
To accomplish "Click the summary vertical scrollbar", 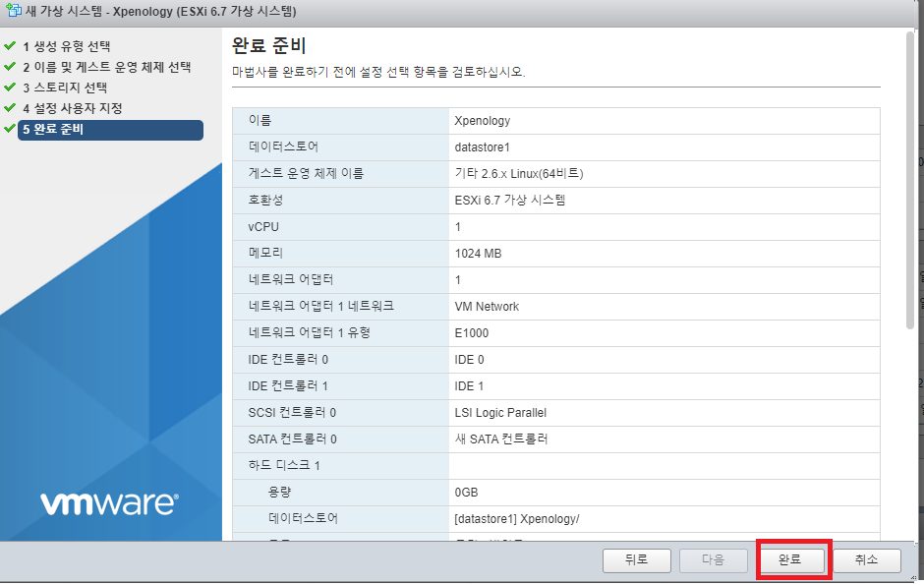I will (910, 180).
